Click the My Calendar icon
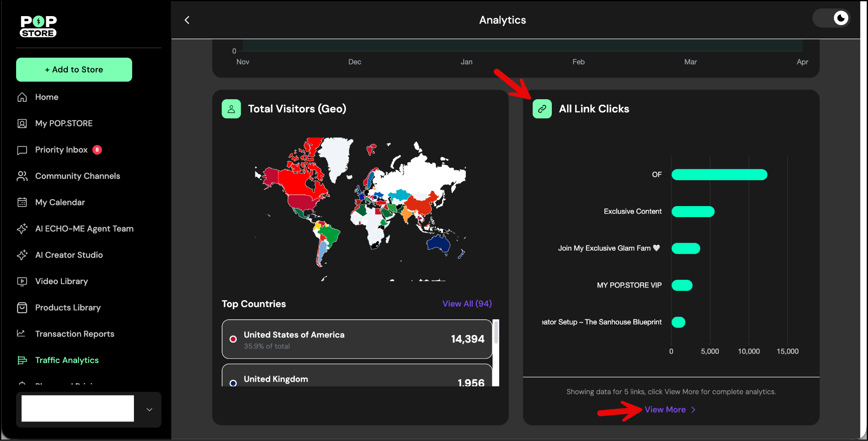 22,202
